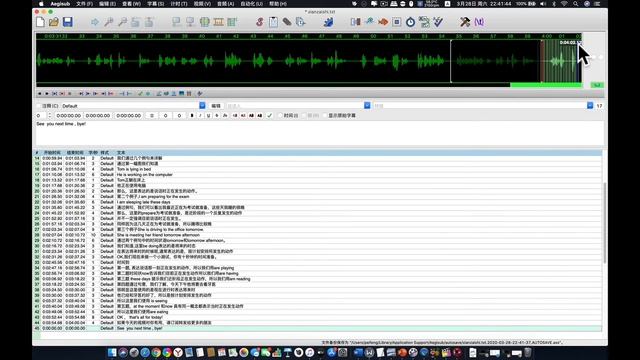This screenshot has height=360, width=640.
Task: Open 视频(V) menu
Action: [x=202, y=4]
